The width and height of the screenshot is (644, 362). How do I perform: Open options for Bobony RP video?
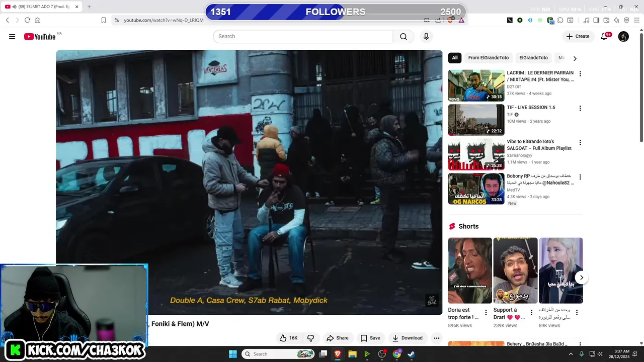[580, 177]
